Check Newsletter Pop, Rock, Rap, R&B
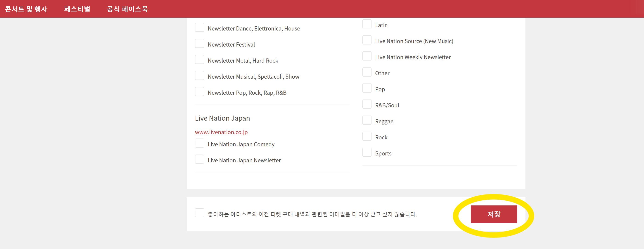 199,92
